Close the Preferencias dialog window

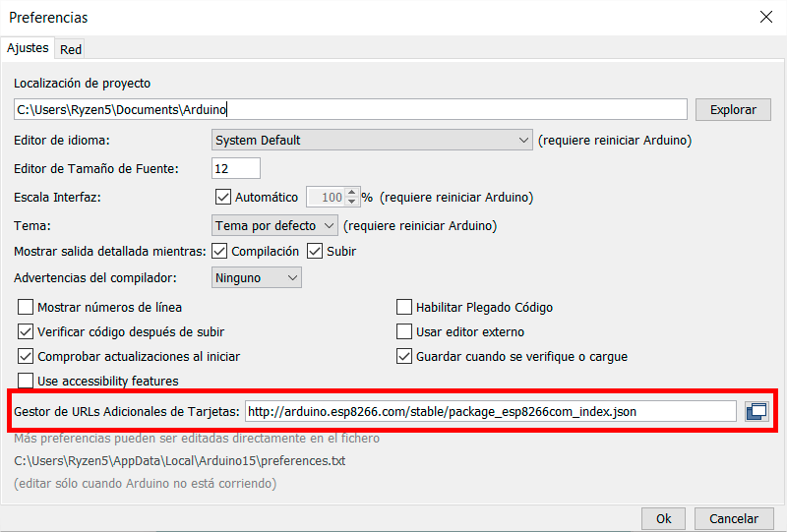pos(766,17)
